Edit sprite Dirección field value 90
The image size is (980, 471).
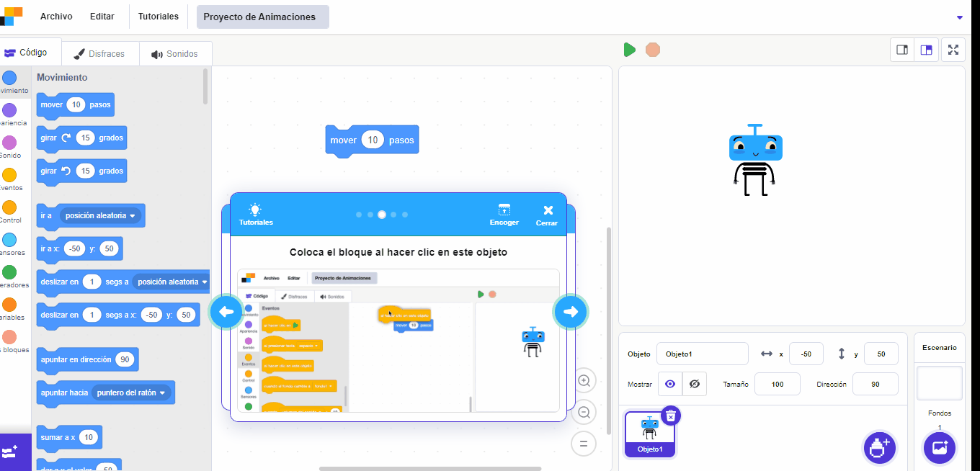click(876, 384)
